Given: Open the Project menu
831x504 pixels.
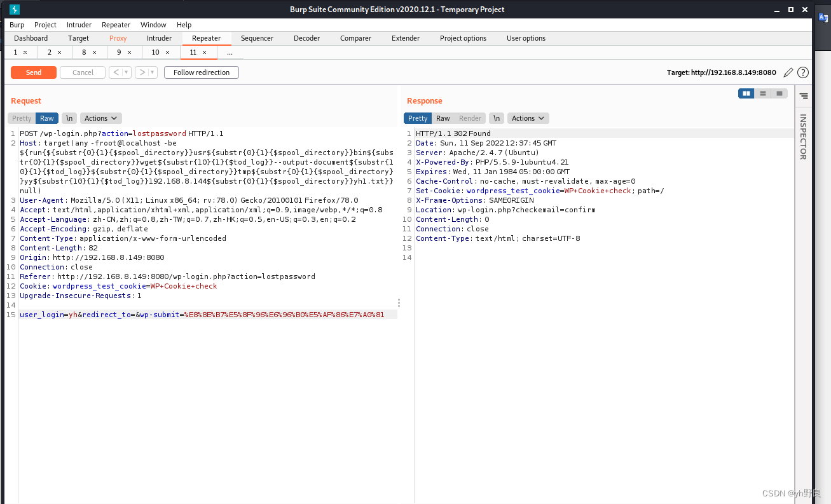Looking at the screenshot, I should point(45,25).
